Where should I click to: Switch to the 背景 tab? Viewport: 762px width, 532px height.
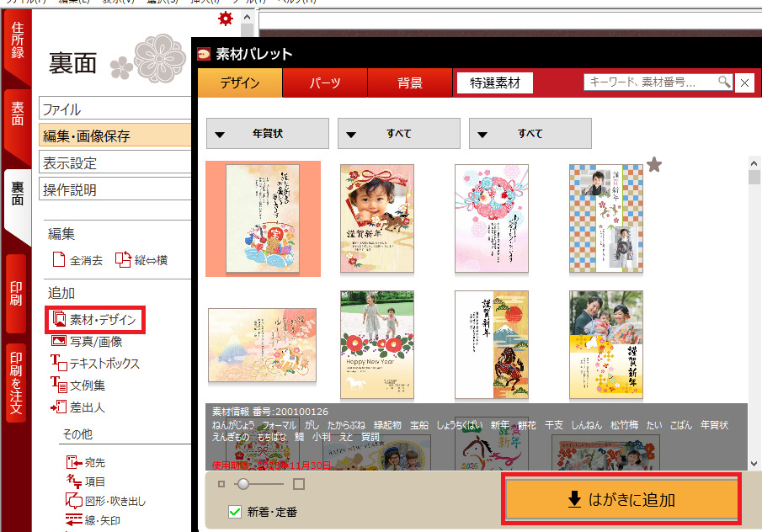click(410, 83)
